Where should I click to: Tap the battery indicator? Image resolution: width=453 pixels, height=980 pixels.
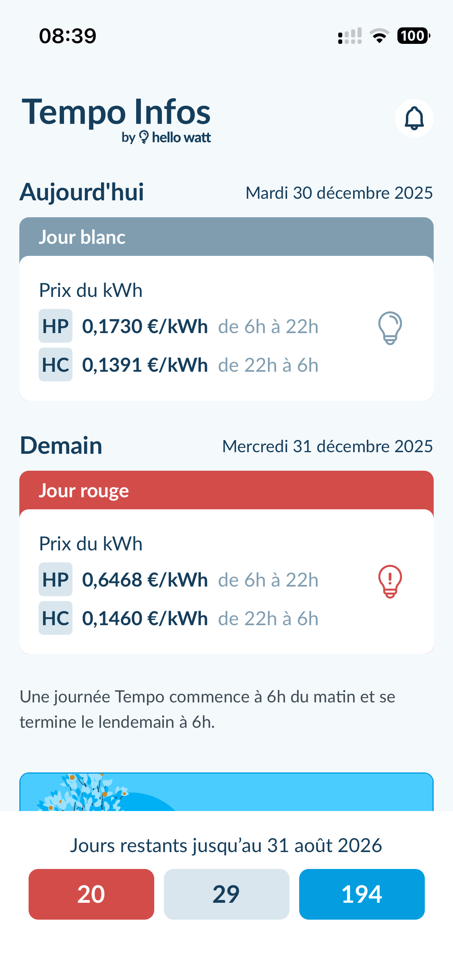(413, 36)
